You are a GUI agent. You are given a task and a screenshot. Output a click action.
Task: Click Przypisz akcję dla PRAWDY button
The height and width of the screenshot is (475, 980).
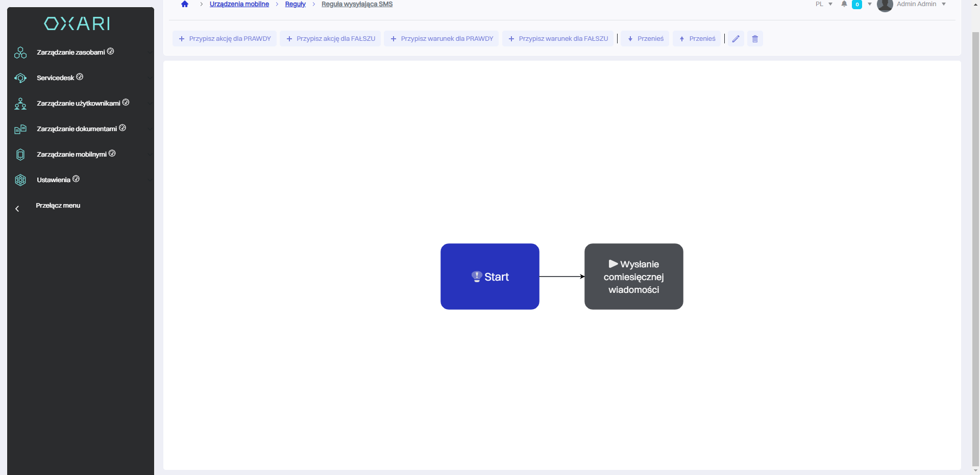[225, 39]
